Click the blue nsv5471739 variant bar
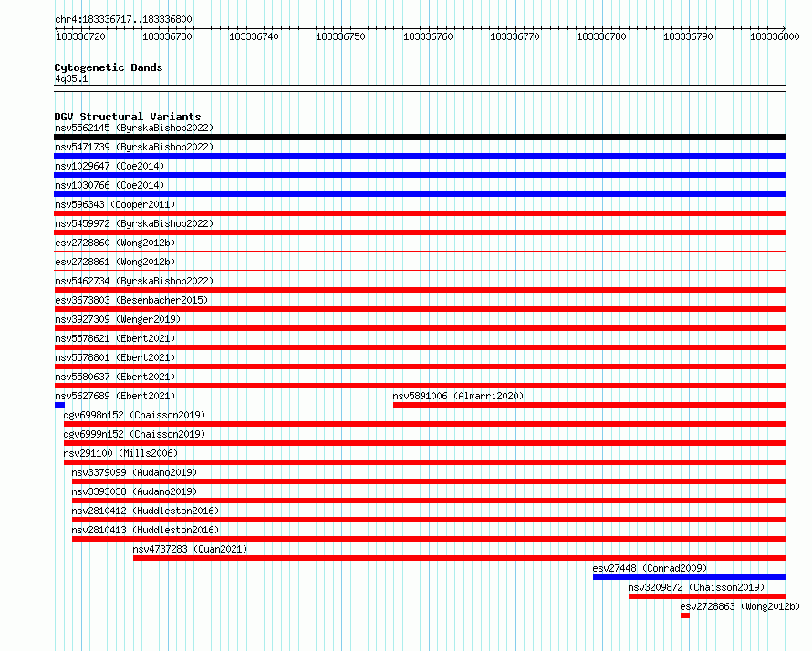The width and height of the screenshot is (812, 651). tap(420, 156)
